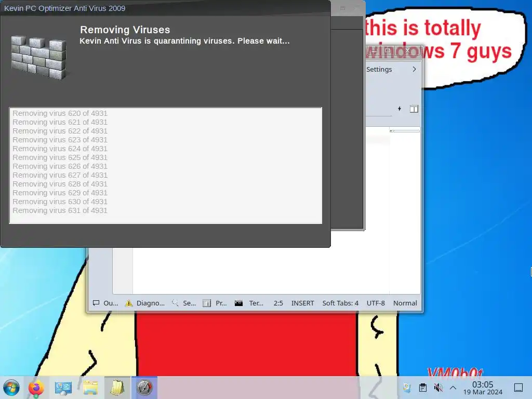Launch Firefox from the taskbar
Screen dimensions: 532x399
[x=36, y=388]
